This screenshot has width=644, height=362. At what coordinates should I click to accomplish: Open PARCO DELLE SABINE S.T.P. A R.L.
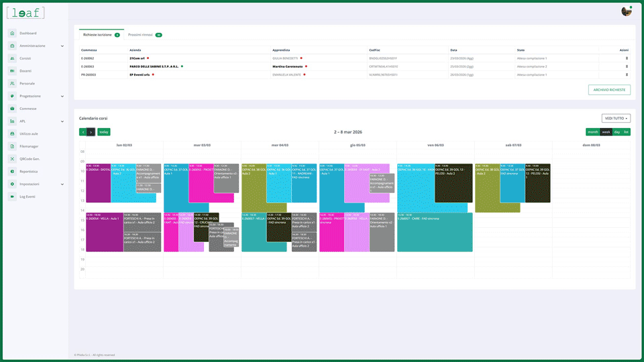click(154, 66)
